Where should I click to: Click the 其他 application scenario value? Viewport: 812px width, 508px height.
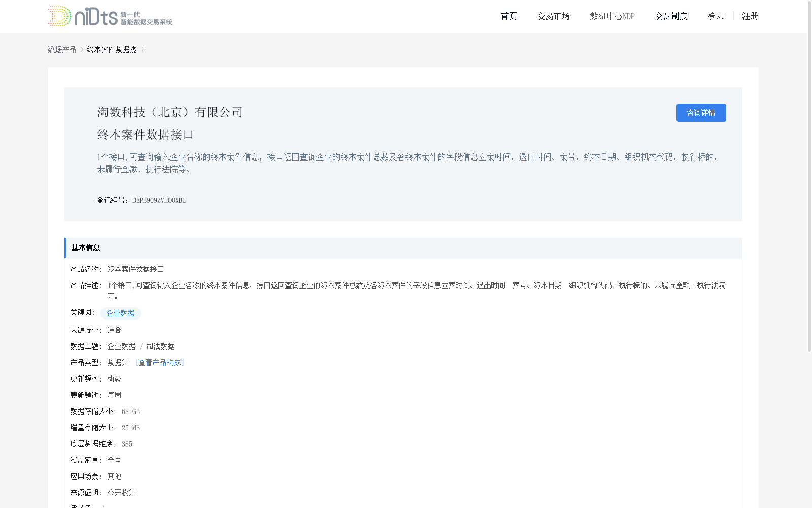pos(114,476)
